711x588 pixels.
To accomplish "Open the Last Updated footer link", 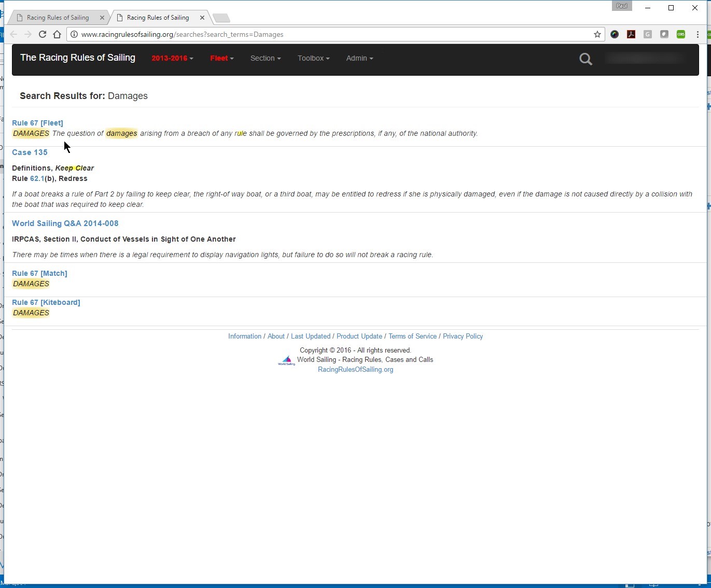I will pyautogui.click(x=311, y=337).
